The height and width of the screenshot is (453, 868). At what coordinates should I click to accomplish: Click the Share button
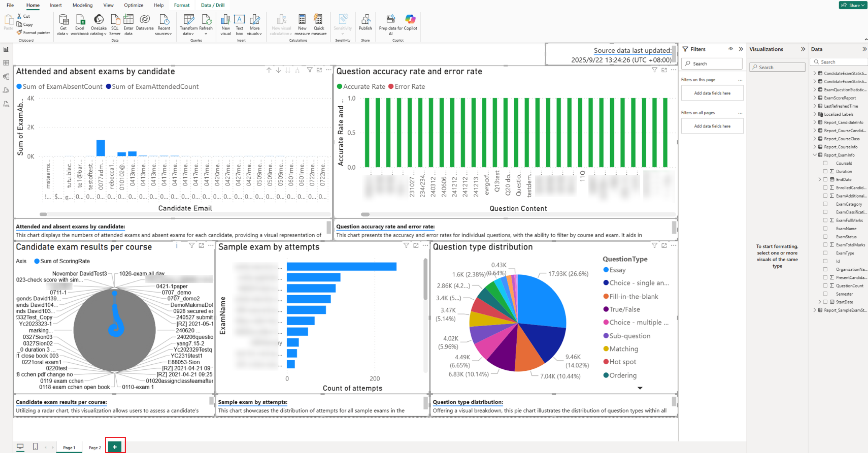pyautogui.click(x=852, y=5)
